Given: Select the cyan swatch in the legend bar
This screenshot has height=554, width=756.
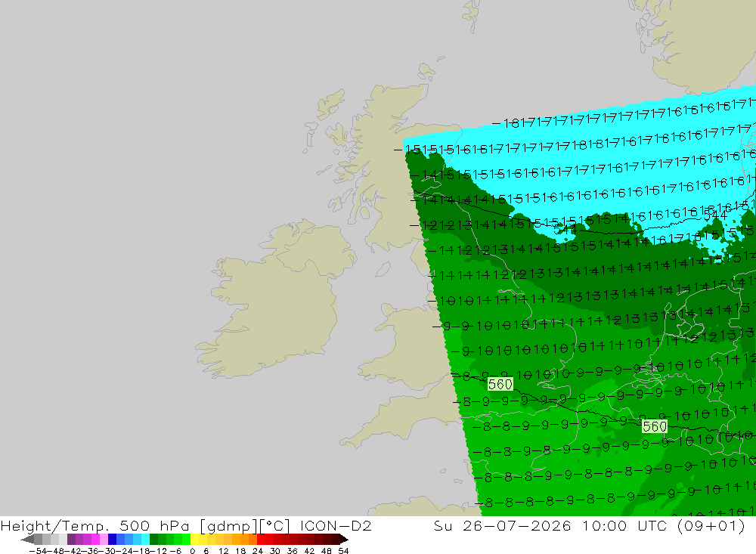Looking at the screenshot, I should (x=146, y=540).
